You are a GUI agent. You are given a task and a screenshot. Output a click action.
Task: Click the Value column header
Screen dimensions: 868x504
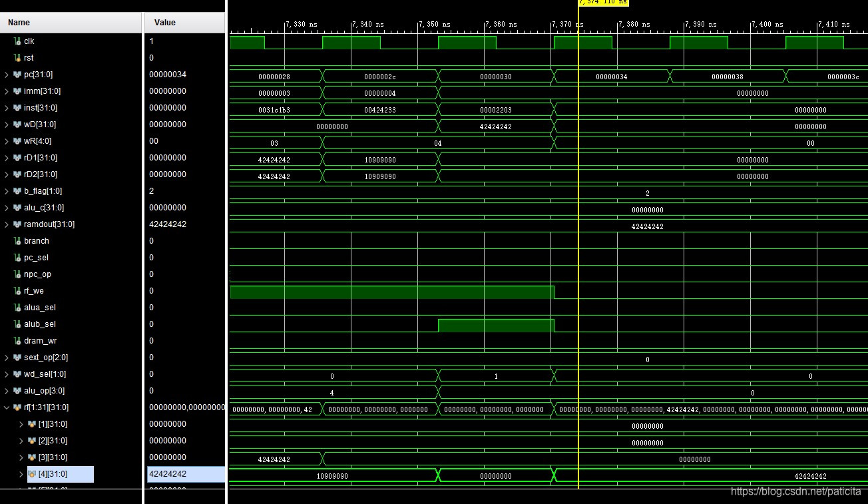[x=185, y=23]
